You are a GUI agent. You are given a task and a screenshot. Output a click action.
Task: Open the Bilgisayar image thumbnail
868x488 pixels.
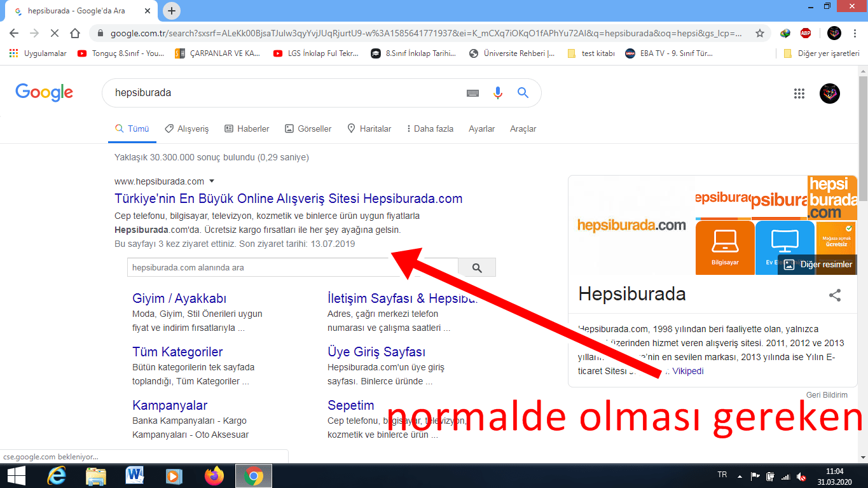tap(725, 247)
